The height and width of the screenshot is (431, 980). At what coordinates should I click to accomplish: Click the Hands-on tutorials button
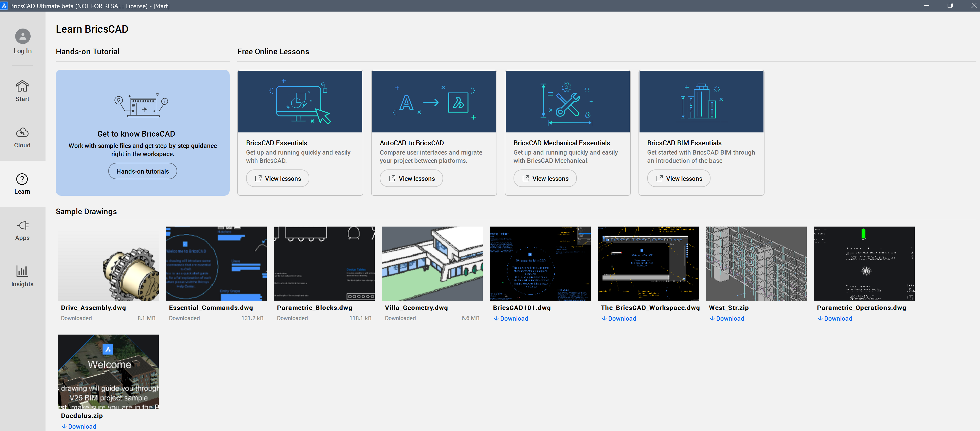[x=142, y=171]
